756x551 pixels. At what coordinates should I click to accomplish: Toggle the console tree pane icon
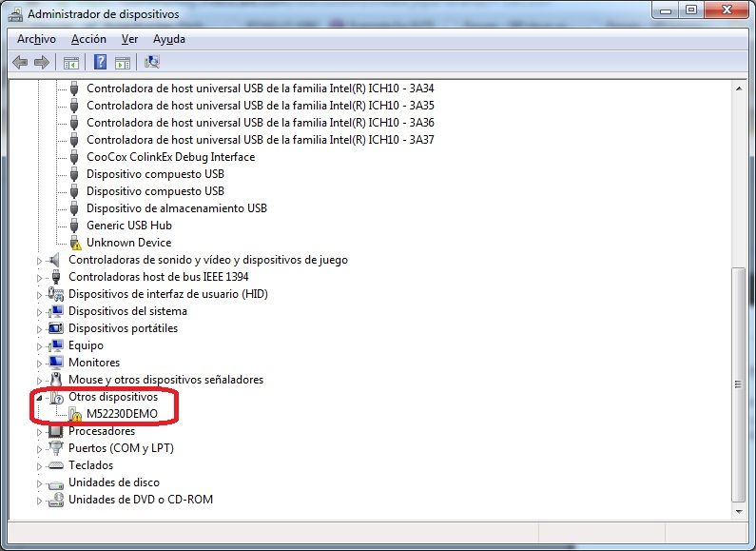pos(71,62)
